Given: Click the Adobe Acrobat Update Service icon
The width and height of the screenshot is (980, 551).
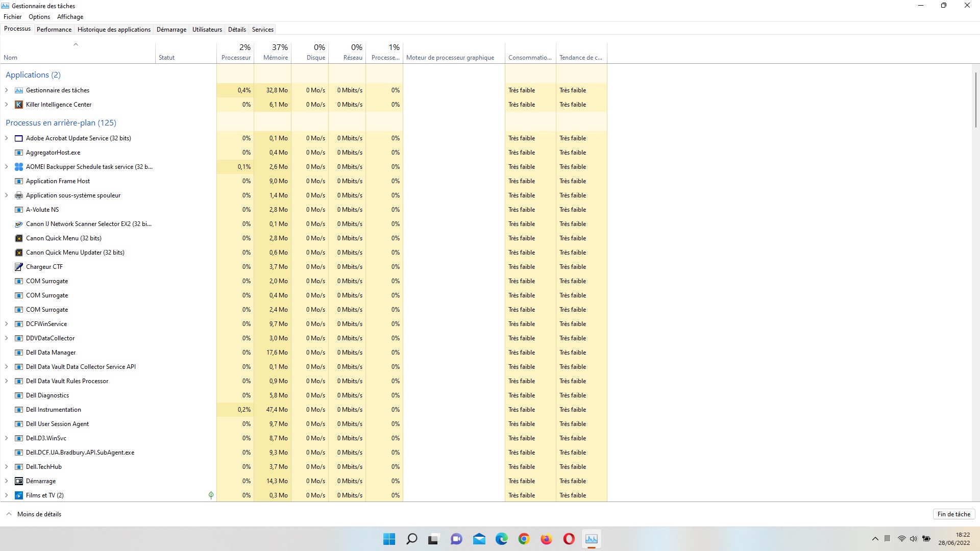Looking at the screenshot, I should (x=19, y=138).
